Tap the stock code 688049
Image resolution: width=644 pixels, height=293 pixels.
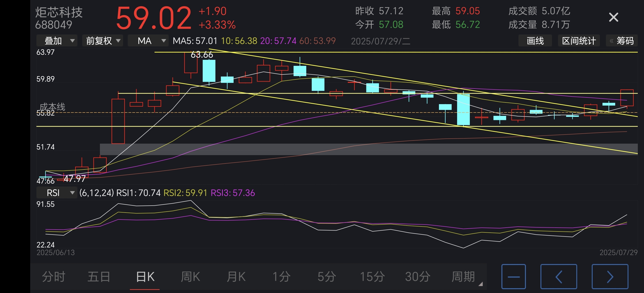coord(53,25)
